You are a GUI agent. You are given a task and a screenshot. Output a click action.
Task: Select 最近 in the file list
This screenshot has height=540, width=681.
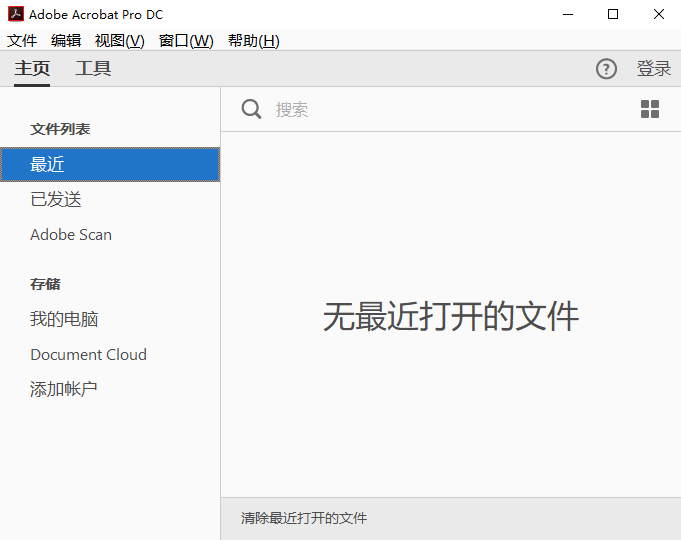[x=110, y=165]
